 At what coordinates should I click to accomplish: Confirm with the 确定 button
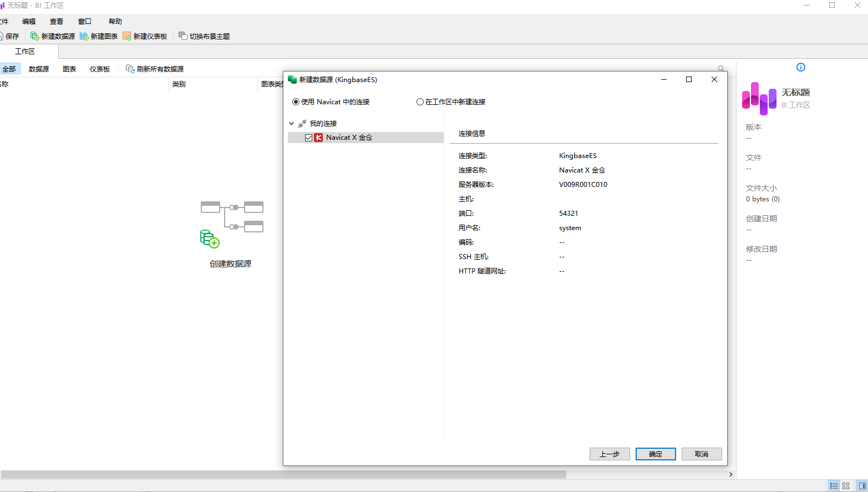pos(656,454)
